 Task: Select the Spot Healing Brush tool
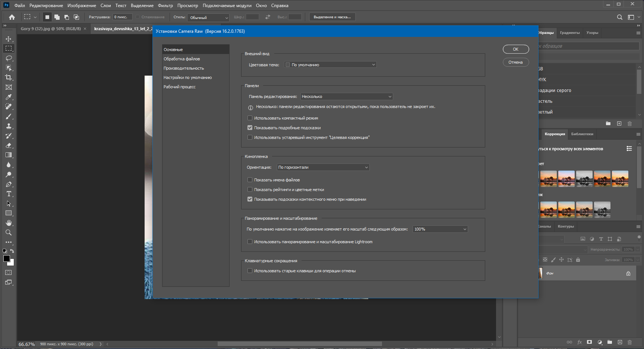point(9,107)
